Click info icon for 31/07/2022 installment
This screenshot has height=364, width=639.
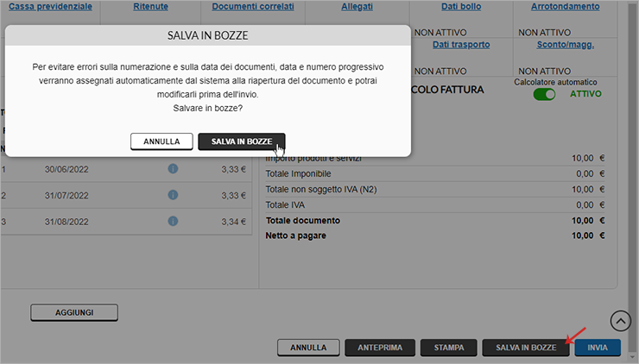173,195
